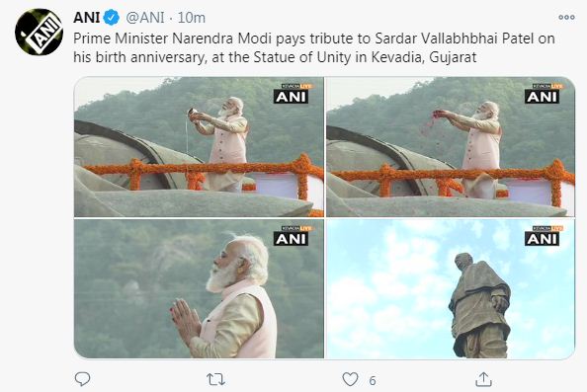
Task: Retweet this ANI post
Action: [x=216, y=379]
